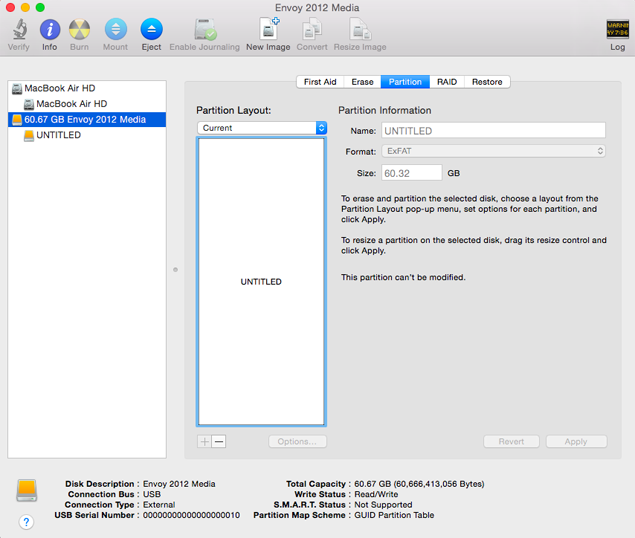Open the RAID tab
The width and height of the screenshot is (635, 538).
447,82
